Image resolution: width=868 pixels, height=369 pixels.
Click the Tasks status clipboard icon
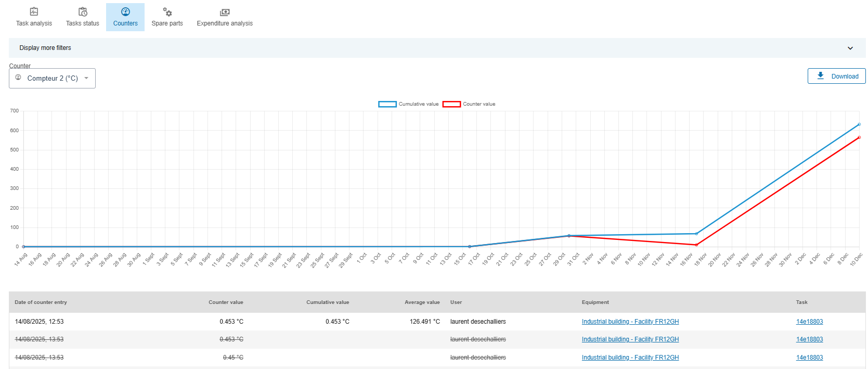coord(83,11)
